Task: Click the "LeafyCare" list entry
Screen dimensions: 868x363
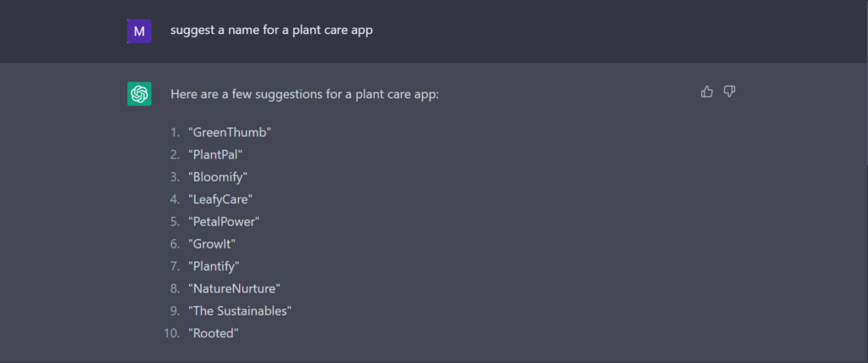Action: point(220,199)
